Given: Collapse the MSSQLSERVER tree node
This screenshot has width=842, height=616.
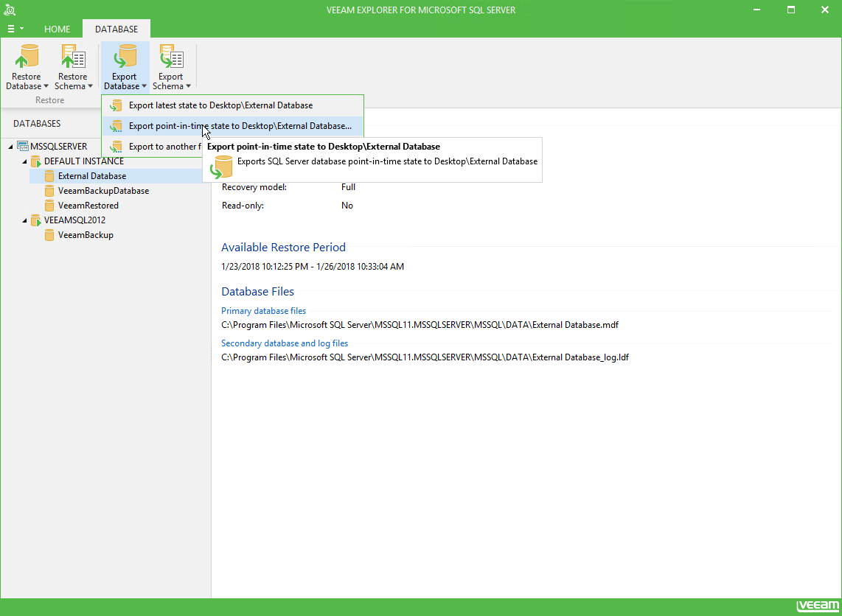Looking at the screenshot, I should click(x=11, y=147).
